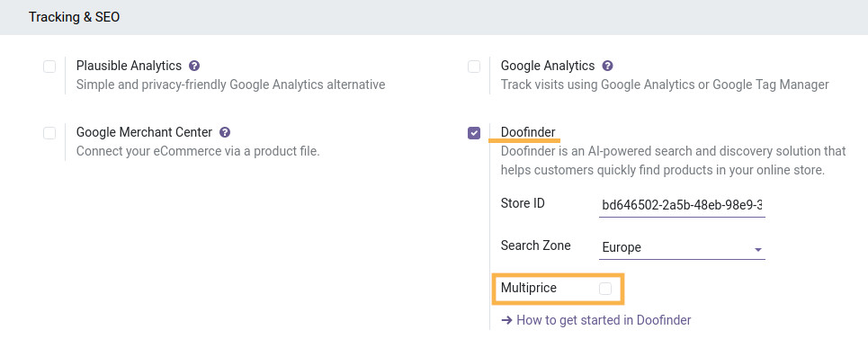Image resolution: width=868 pixels, height=339 pixels.
Task: Open help tooltip for Google Merchant Center
Action: 225,132
